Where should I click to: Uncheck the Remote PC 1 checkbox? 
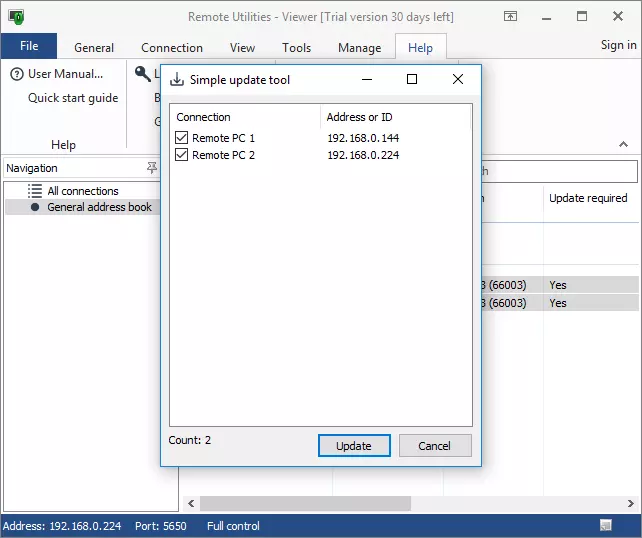181,138
